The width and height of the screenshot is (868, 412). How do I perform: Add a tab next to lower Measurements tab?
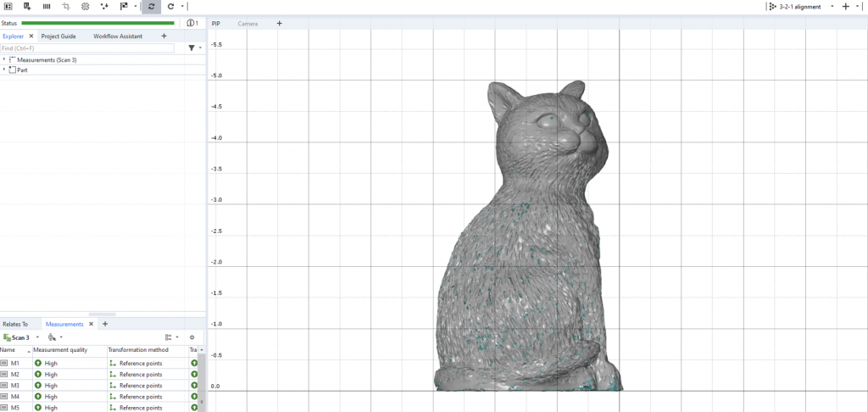point(105,324)
